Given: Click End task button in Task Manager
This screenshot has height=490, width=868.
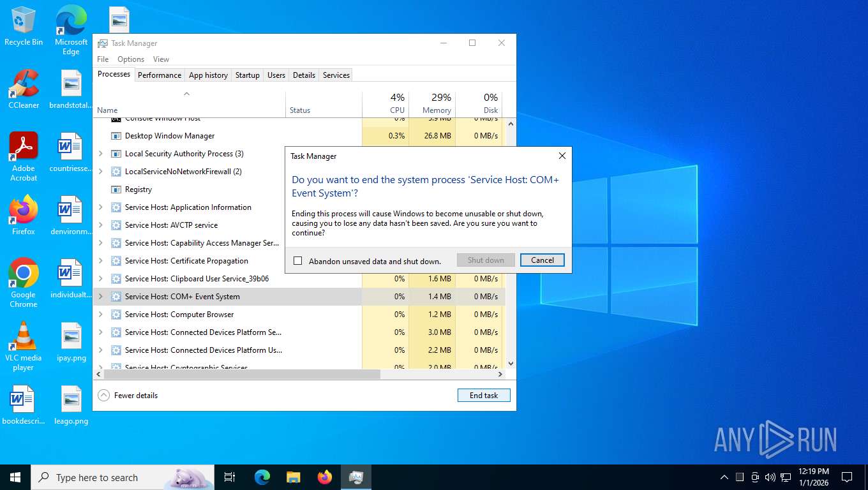Looking at the screenshot, I should [x=484, y=396].
